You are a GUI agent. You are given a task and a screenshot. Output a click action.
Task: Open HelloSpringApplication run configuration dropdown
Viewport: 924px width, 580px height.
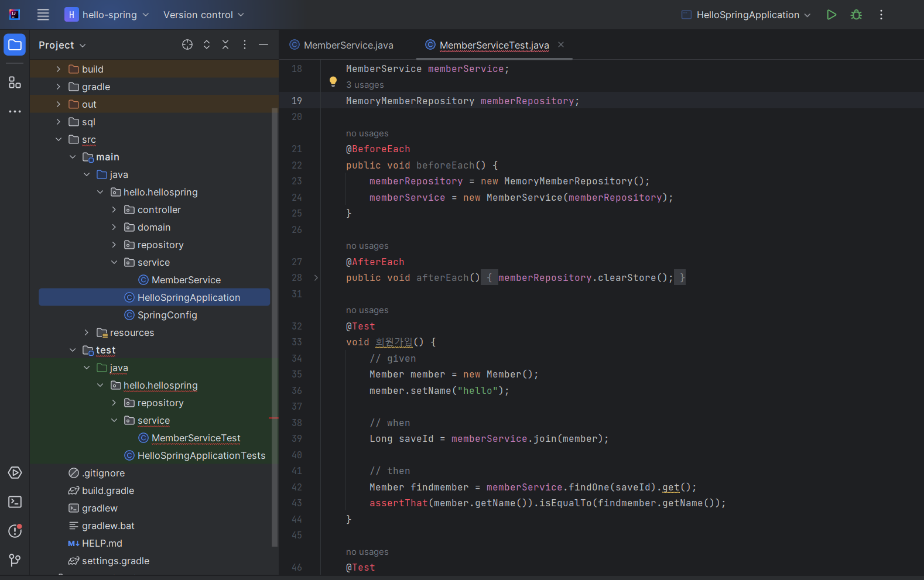point(747,15)
